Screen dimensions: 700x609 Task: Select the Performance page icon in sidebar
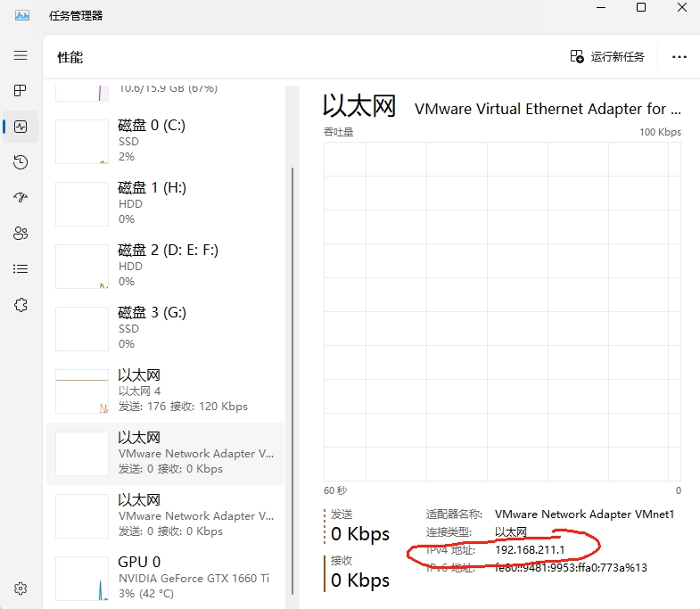[21, 127]
